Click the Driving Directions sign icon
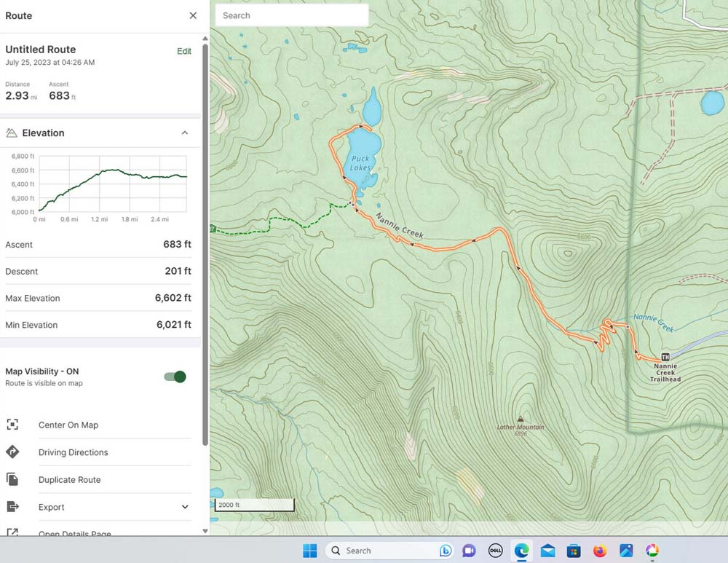The image size is (728, 563). (x=12, y=452)
